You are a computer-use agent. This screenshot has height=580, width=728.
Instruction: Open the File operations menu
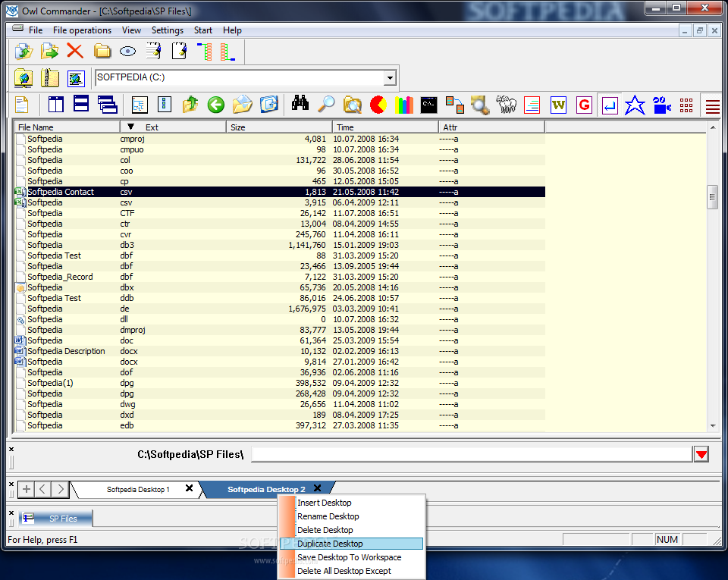click(82, 30)
